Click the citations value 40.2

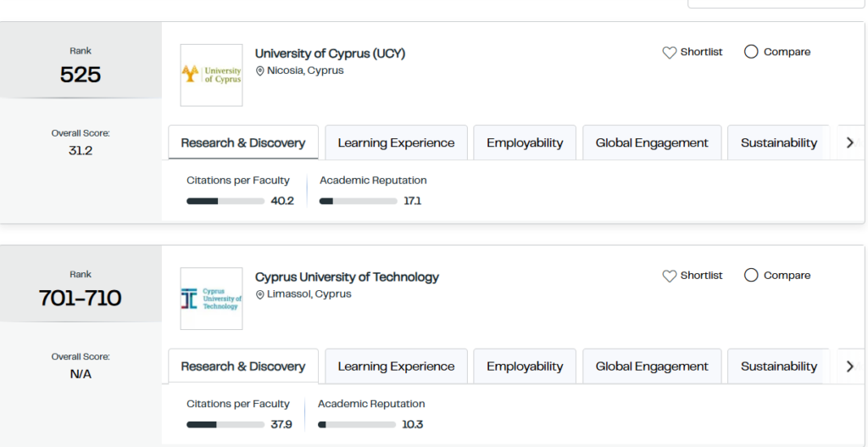(x=282, y=201)
